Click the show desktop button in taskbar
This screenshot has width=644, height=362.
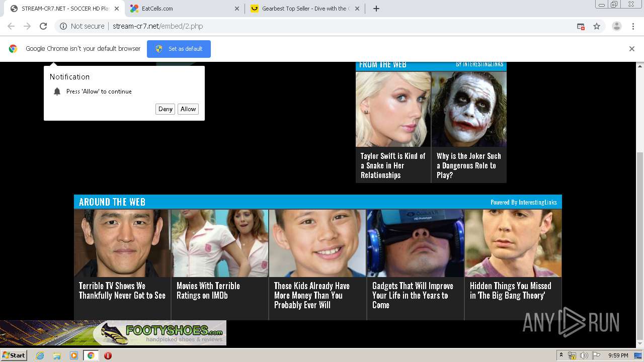(x=638, y=355)
